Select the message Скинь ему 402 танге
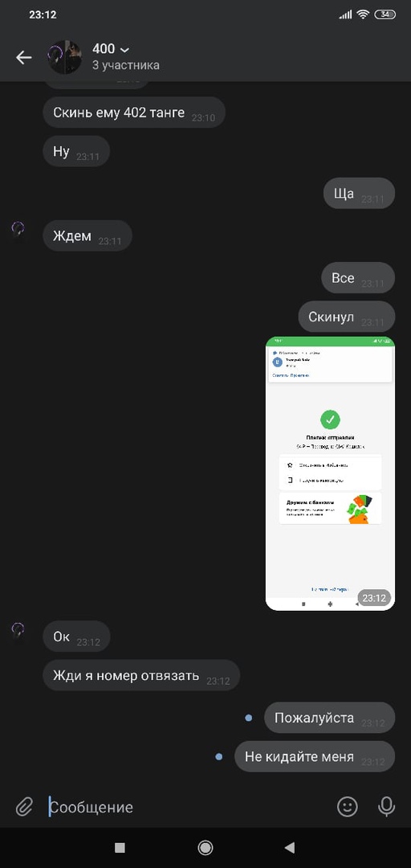 [x=134, y=113]
